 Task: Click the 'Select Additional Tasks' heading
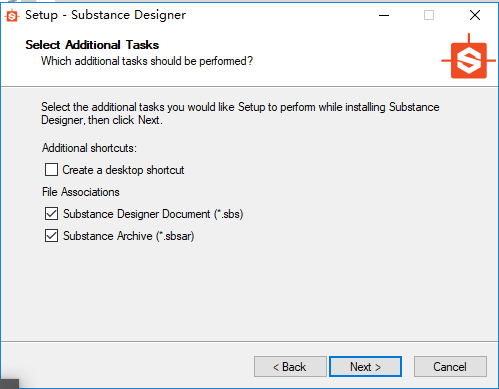click(x=92, y=45)
